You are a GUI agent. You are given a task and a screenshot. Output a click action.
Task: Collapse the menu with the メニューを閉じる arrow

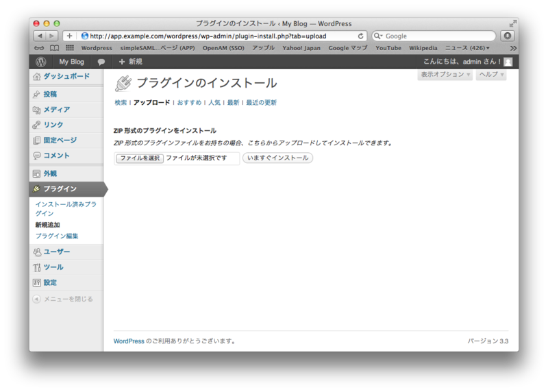(x=36, y=299)
